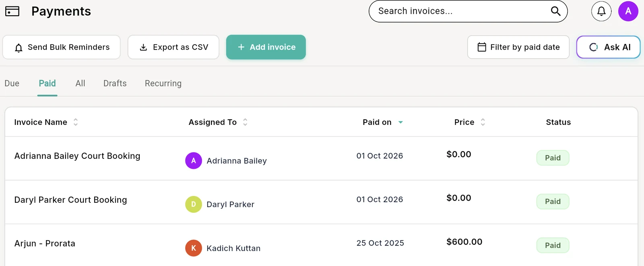Sort by Invoice Name arrows
This screenshot has width=644, height=266.
pos(76,122)
